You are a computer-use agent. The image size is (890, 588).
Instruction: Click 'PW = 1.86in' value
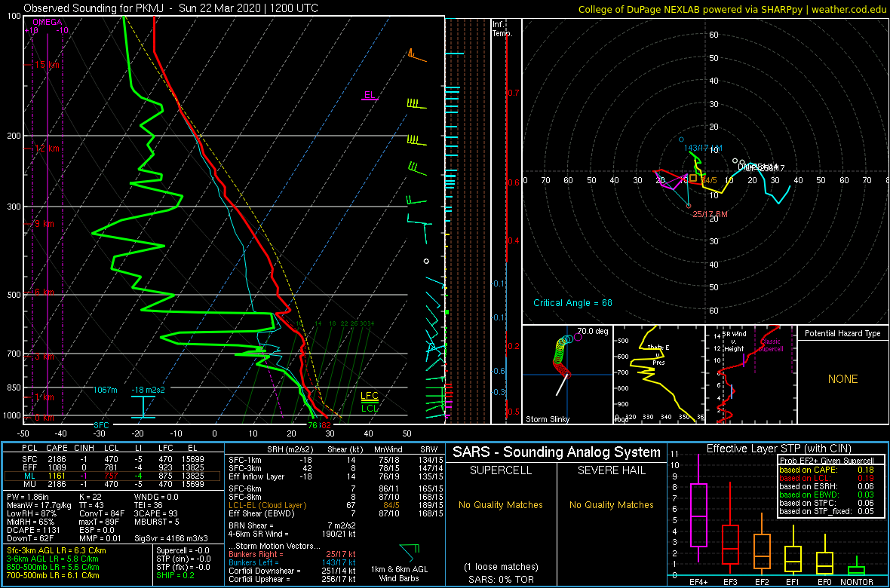click(x=29, y=497)
